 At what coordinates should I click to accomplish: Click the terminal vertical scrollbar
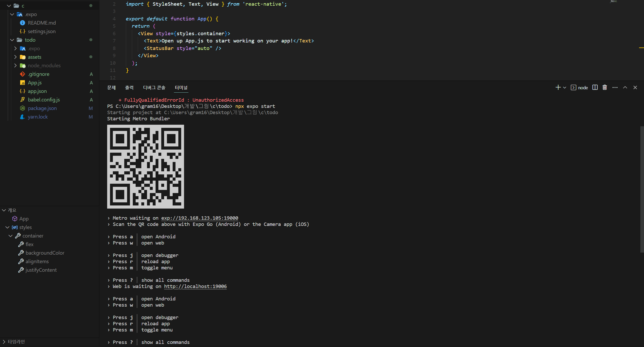[642, 189]
